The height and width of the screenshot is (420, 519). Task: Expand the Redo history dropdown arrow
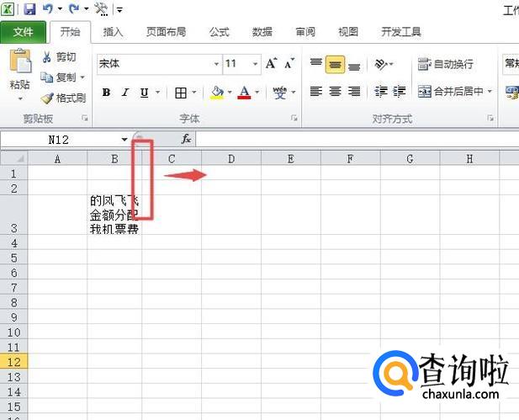click(x=87, y=9)
